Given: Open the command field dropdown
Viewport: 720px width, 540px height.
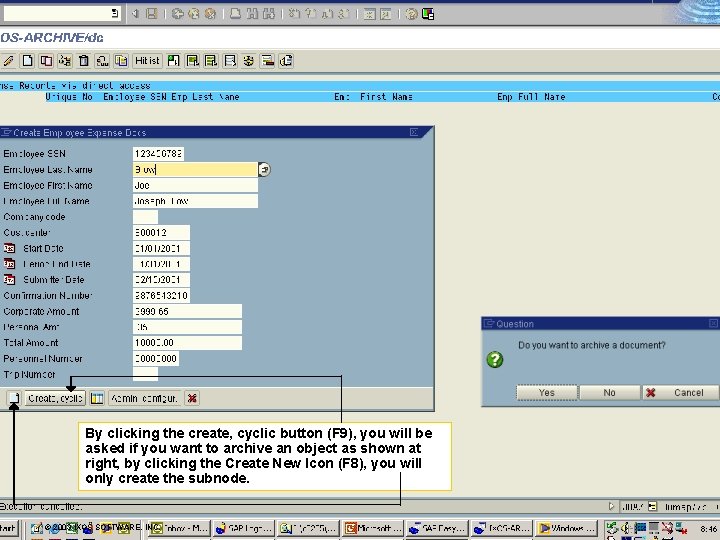Looking at the screenshot, I should 115,13.
